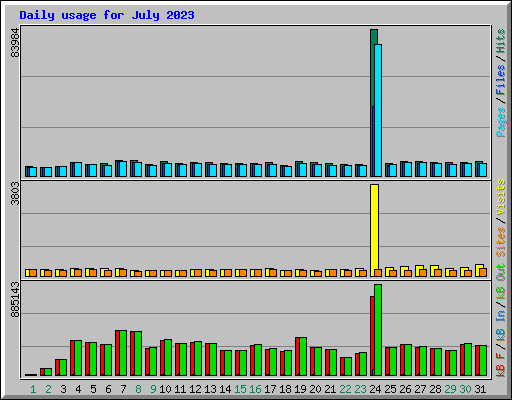The image size is (512, 400).
Task: Click the green kB Out bar for day 19
Action: 303,357
